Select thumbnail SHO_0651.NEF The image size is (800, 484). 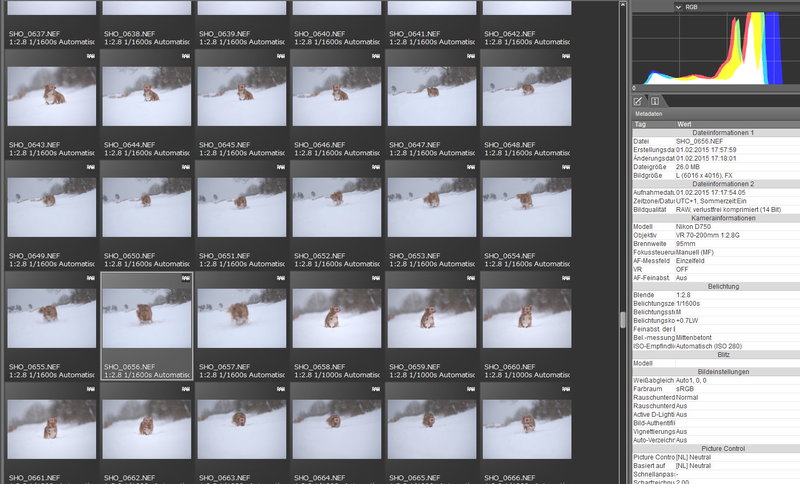[x=242, y=207]
